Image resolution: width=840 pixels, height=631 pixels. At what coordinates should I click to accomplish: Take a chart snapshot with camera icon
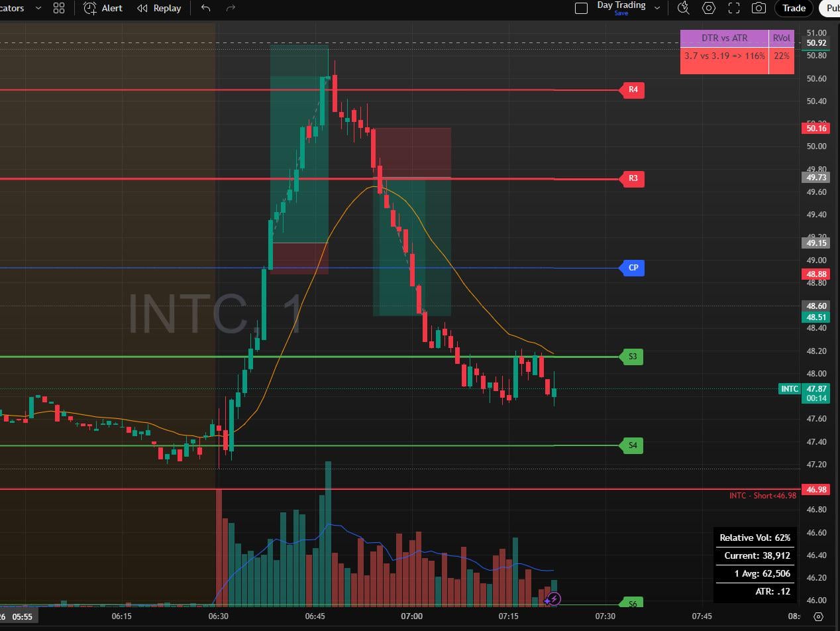point(759,8)
